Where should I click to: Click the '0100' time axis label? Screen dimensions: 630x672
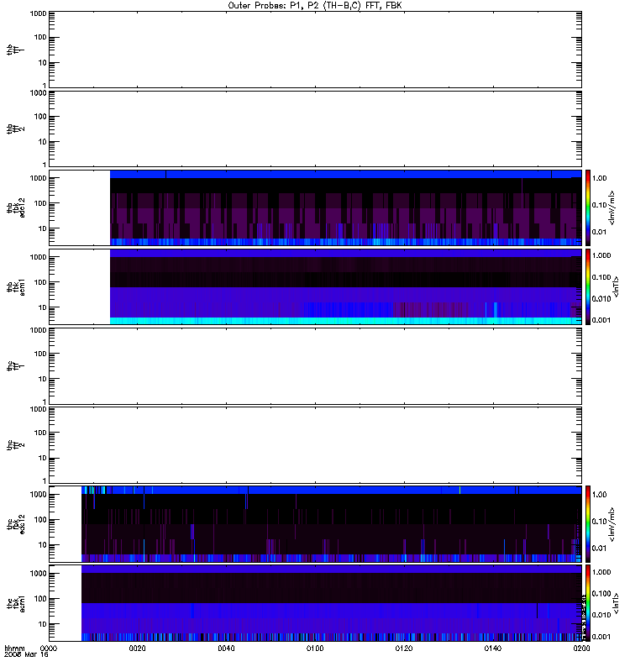point(315,648)
